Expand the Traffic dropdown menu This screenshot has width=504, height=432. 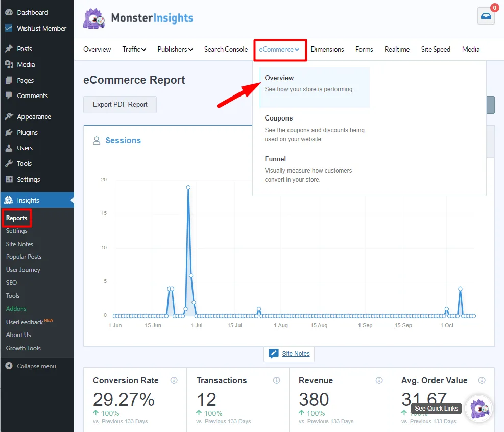134,50
